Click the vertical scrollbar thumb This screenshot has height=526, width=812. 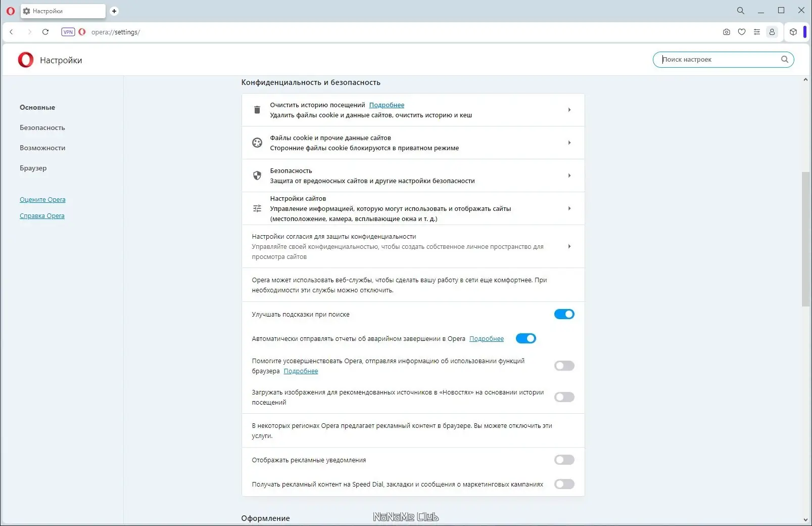click(x=806, y=239)
